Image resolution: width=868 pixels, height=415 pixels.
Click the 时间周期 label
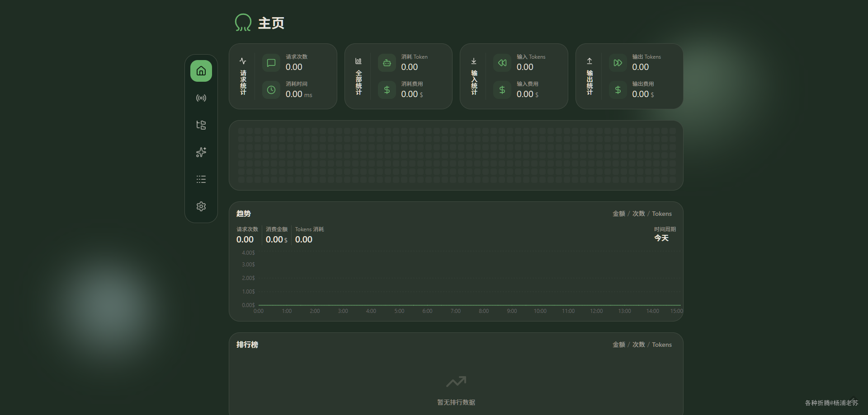pyautogui.click(x=665, y=229)
